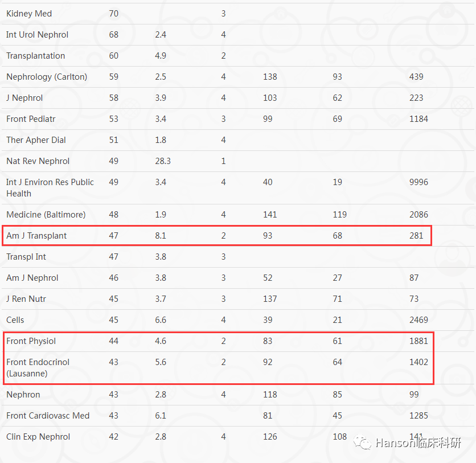Select Ther Apher Dial journal name
Viewport: 476px width, 463px height.
[36, 140]
